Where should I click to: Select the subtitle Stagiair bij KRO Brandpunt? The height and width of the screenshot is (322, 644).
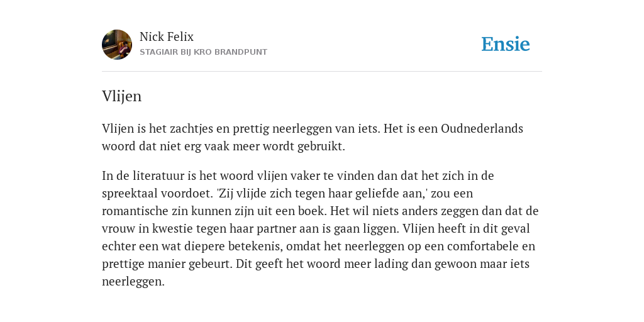pyautogui.click(x=203, y=52)
